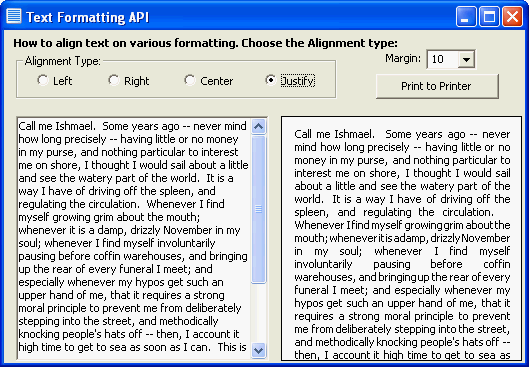
Task: Click the 'Text Formatting API' window title text
Action: 87,17
